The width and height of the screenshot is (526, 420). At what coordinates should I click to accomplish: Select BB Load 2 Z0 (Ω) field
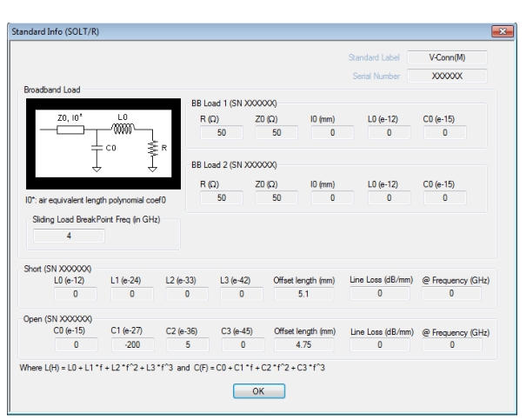pyautogui.click(x=276, y=197)
